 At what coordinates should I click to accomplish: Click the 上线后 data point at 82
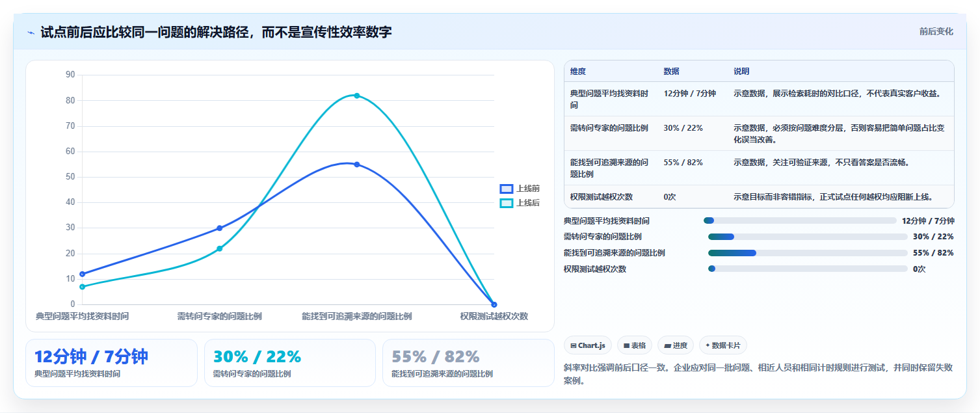click(x=357, y=96)
